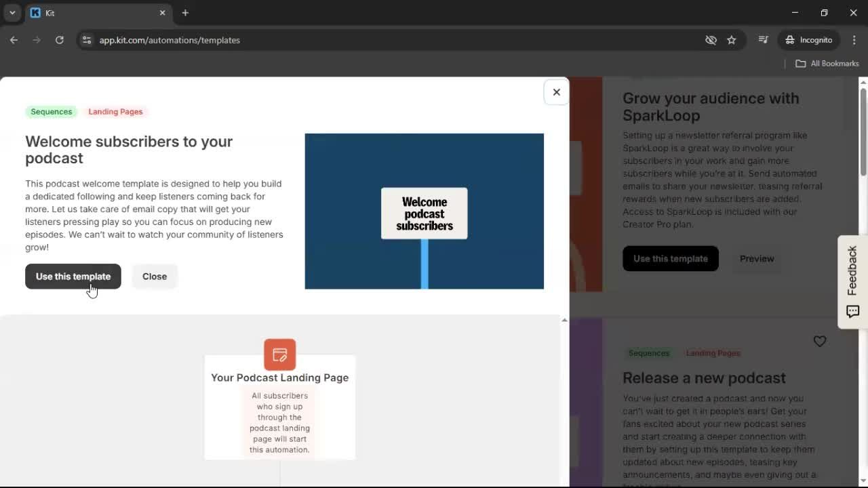868x488 pixels.
Task: Close the podcast welcome template dialog
Action: (x=556, y=92)
